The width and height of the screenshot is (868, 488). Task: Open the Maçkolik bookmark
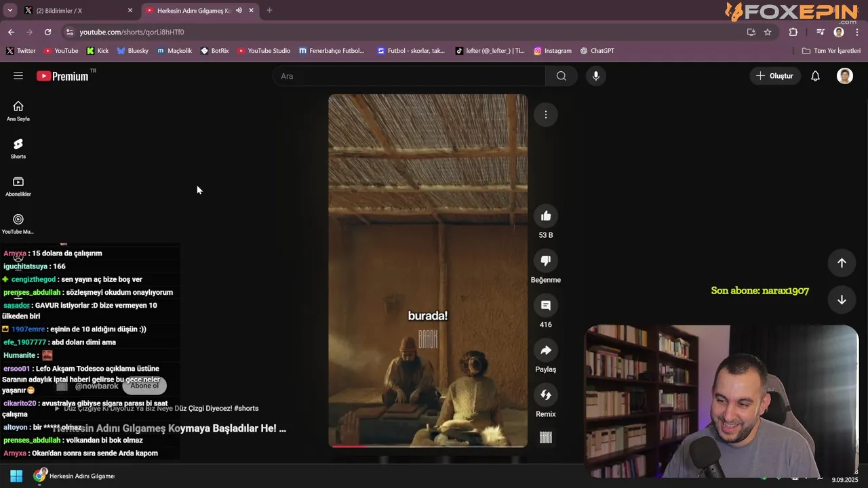coord(175,51)
